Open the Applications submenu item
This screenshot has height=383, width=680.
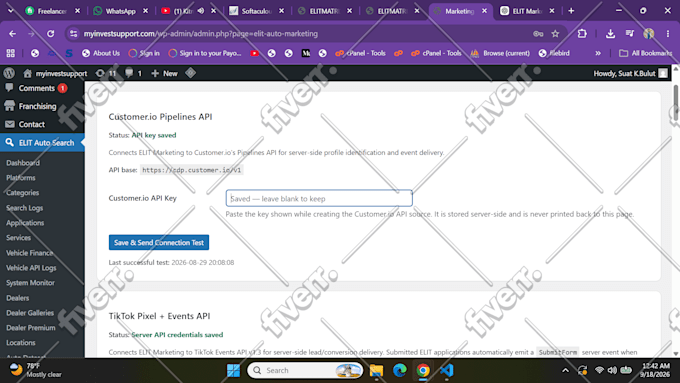pyautogui.click(x=25, y=223)
